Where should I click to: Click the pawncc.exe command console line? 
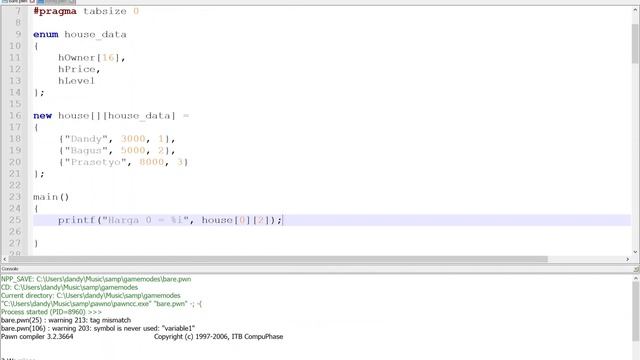(x=101, y=304)
